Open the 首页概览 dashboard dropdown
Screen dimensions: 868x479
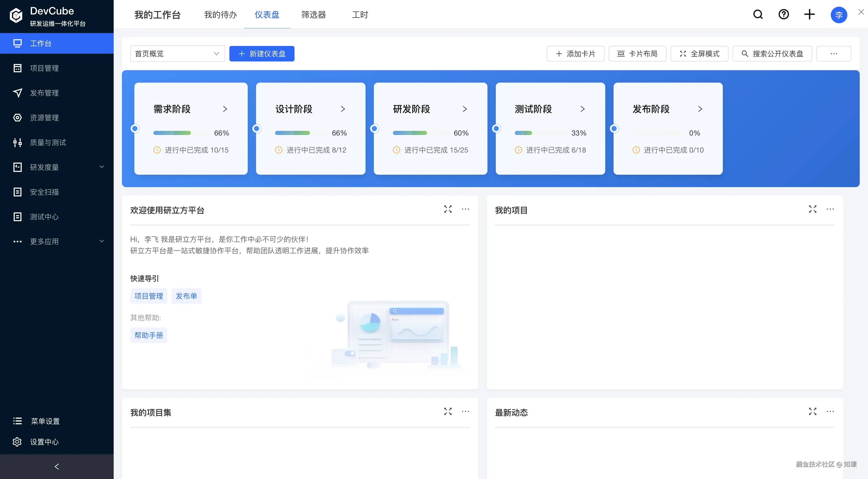point(177,53)
